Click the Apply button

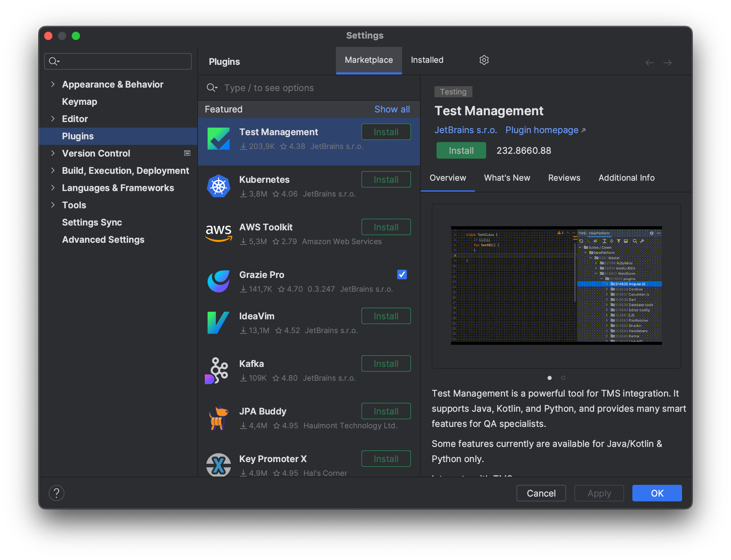tap(599, 493)
